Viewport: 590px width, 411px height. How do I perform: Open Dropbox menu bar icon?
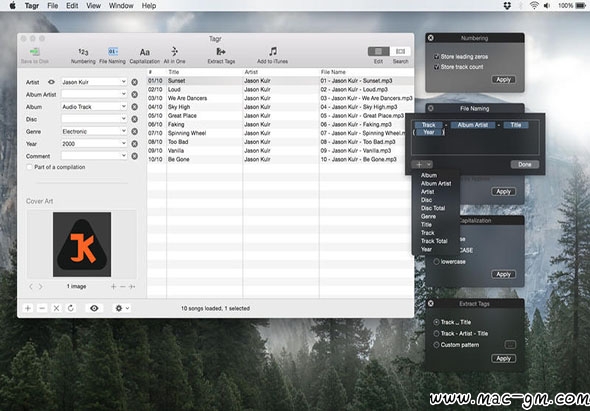tap(507, 6)
